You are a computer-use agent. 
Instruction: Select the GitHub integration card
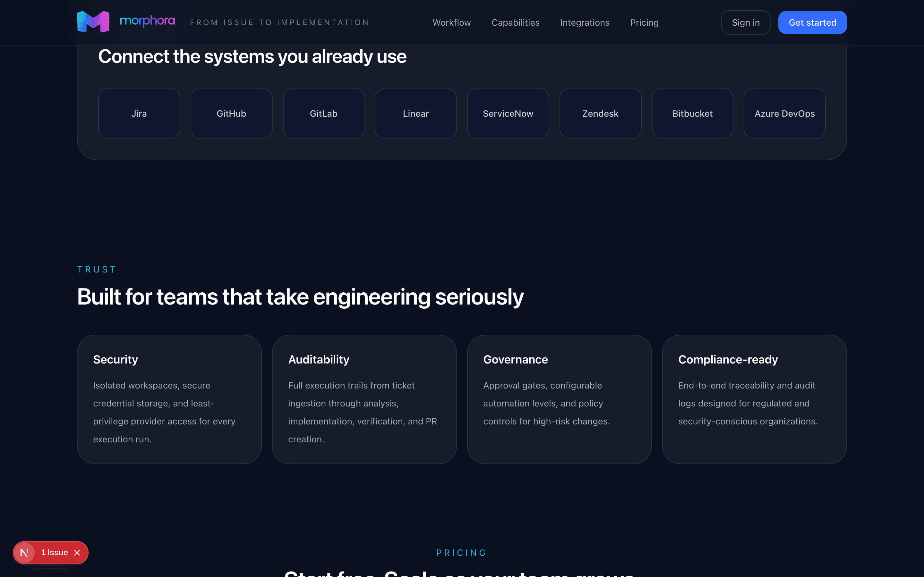pyautogui.click(x=231, y=113)
